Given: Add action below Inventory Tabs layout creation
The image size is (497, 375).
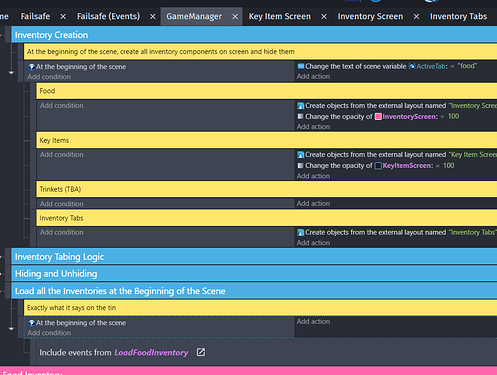Looking at the screenshot, I should pyautogui.click(x=313, y=242).
